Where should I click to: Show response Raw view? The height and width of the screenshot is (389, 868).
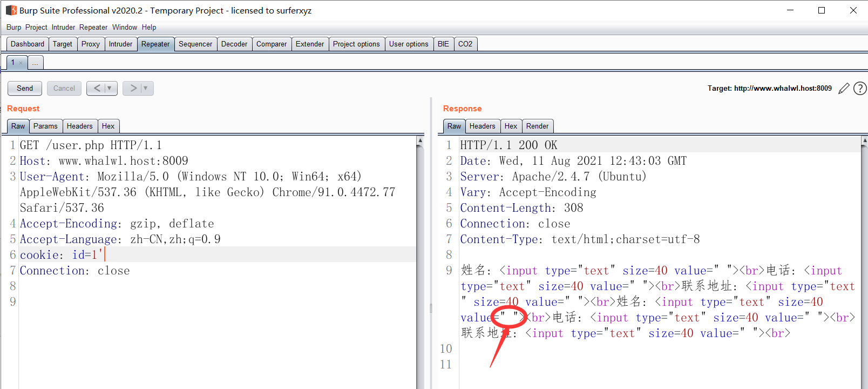coord(454,126)
